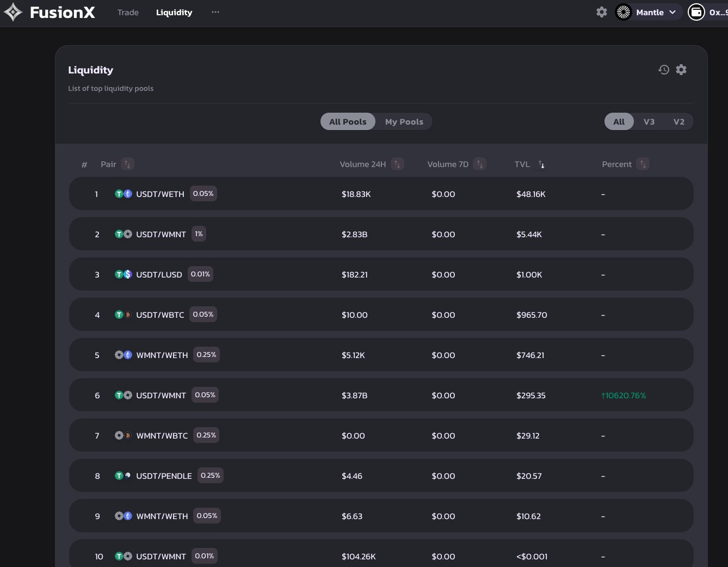Click USDT/WMNT 0.01% token pair icon
Viewport: 728px width, 567px height.
pos(124,556)
